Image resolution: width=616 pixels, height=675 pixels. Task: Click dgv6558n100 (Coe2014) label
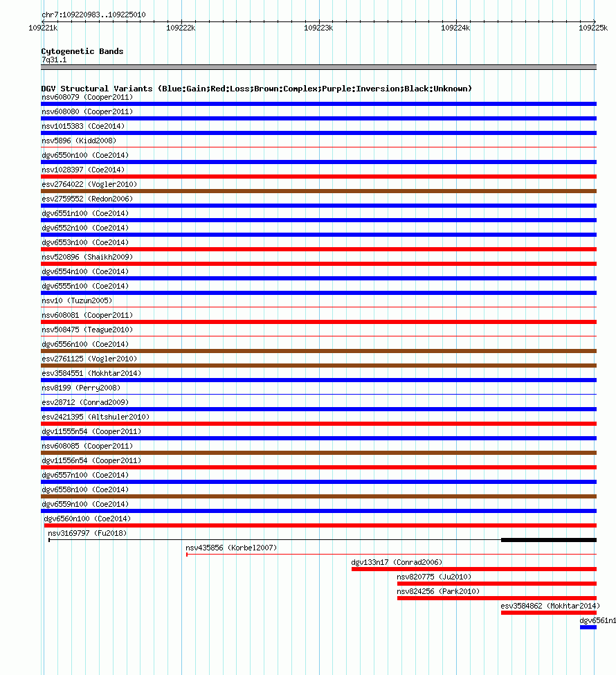coord(85,490)
